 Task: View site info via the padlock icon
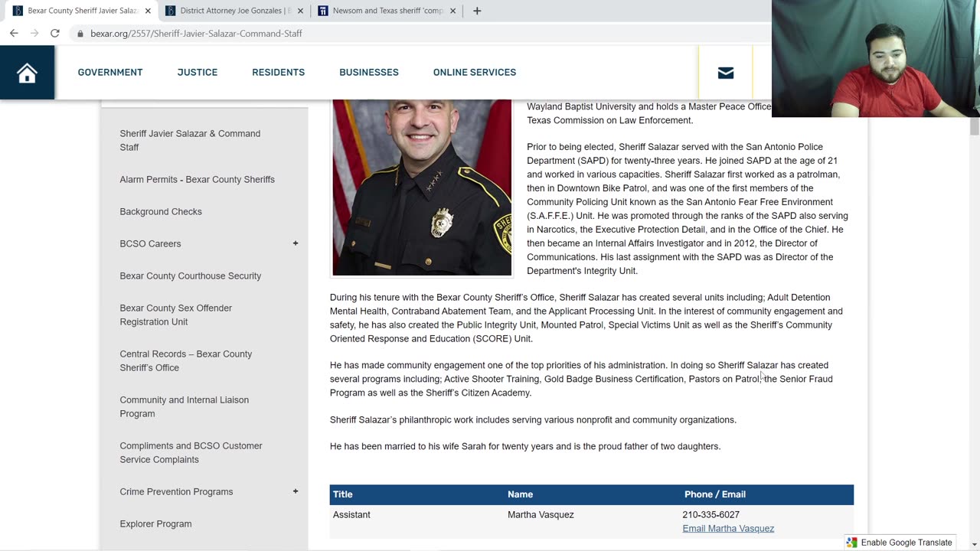[80, 34]
